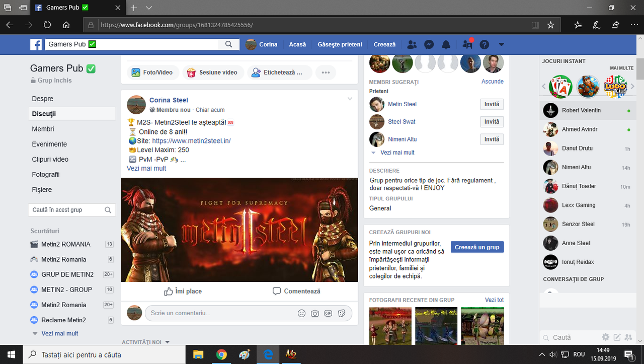The width and height of the screenshot is (644, 364).
Task: Open the Edge share icon
Action: coord(615,25)
